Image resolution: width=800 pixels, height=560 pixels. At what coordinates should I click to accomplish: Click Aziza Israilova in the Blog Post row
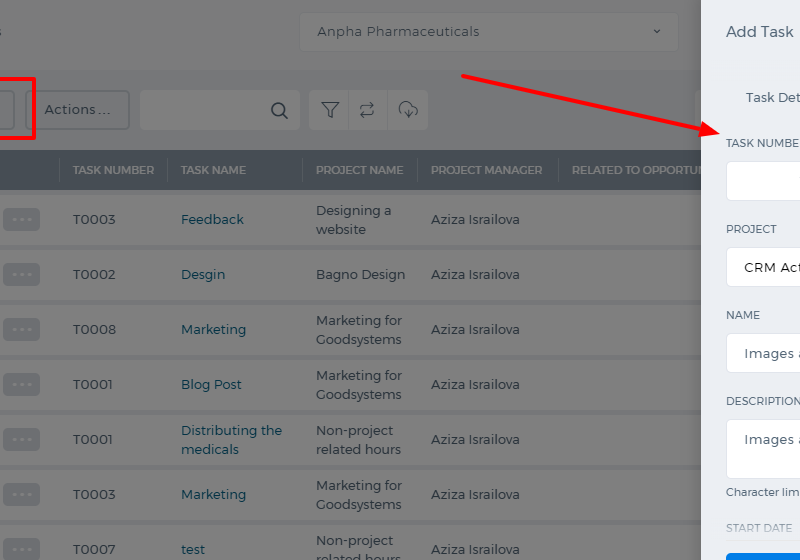click(x=475, y=385)
